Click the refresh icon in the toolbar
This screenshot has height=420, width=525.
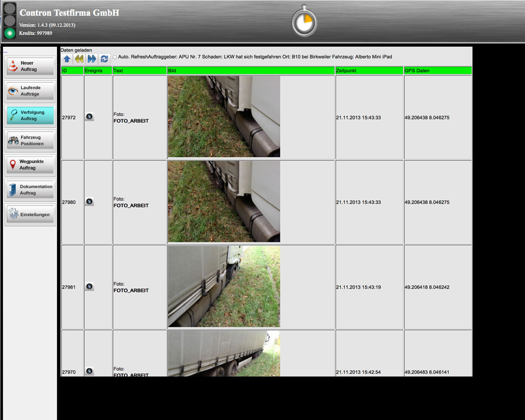[104, 59]
